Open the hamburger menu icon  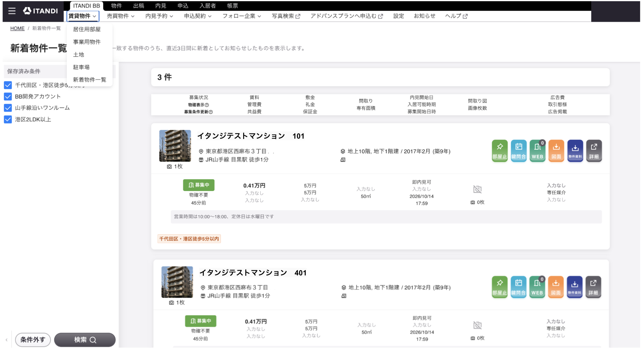[12, 11]
